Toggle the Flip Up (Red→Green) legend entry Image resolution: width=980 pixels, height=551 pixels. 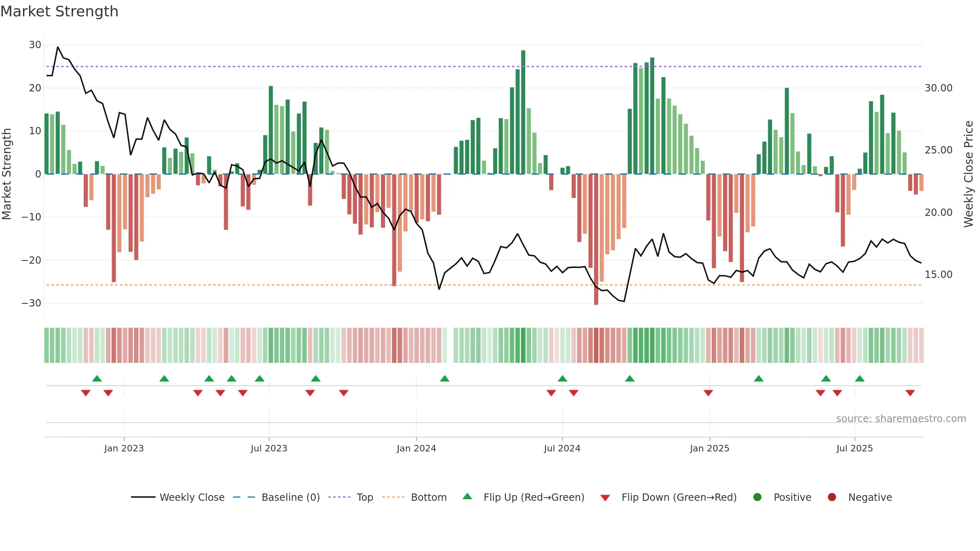click(x=523, y=497)
